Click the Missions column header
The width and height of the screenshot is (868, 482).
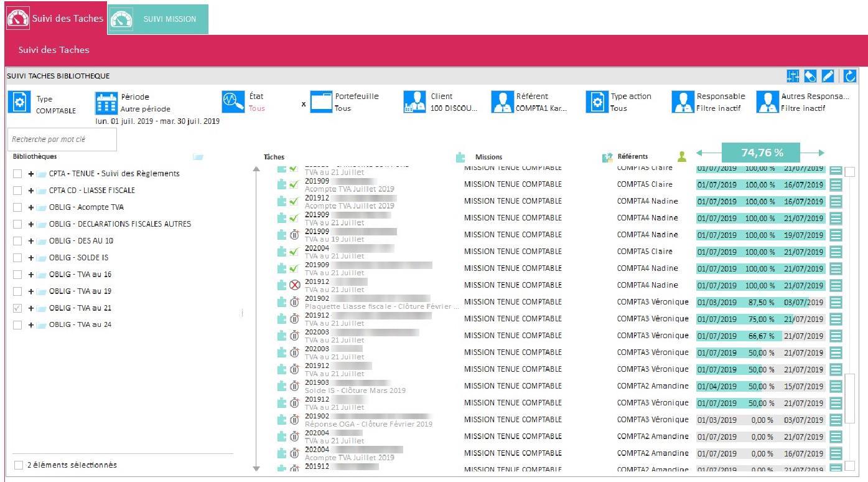(x=488, y=157)
